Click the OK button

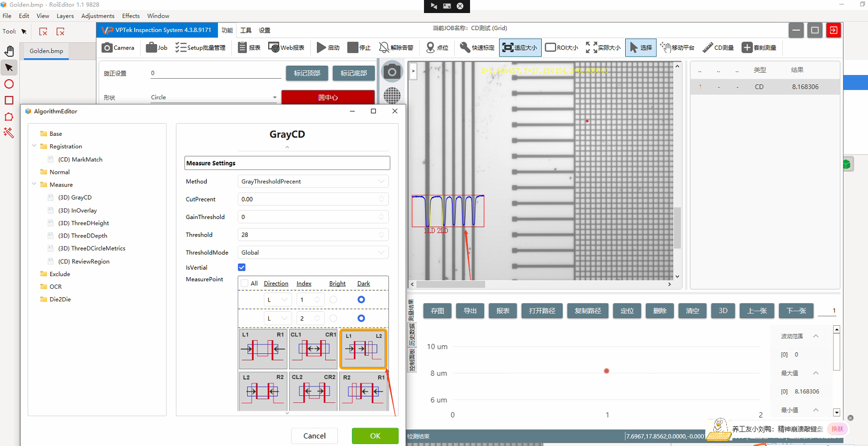pos(375,435)
